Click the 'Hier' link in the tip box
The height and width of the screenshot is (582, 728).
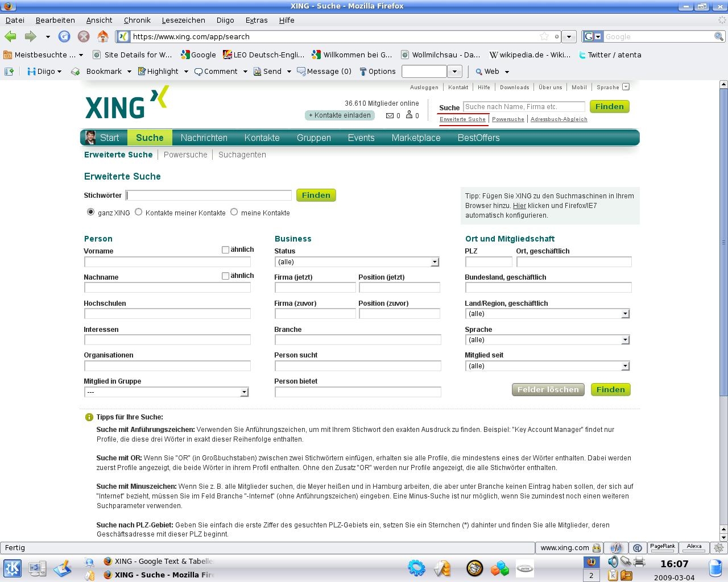(519, 206)
